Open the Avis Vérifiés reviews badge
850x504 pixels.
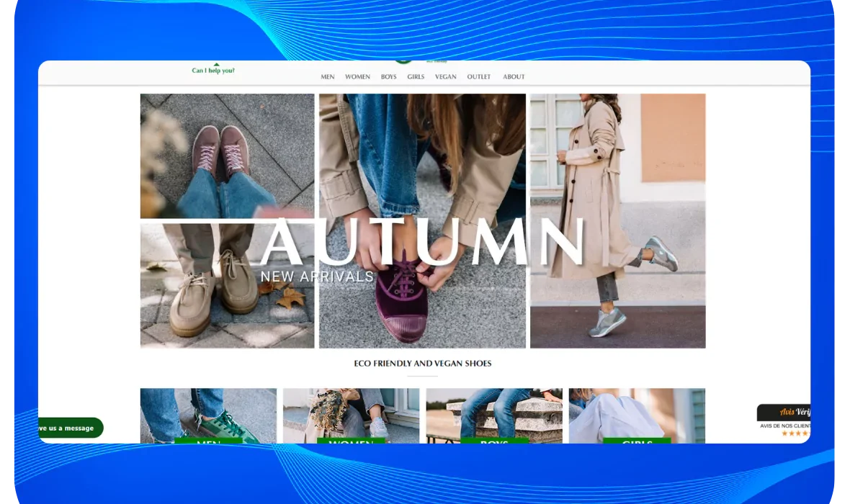(x=784, y=413)
